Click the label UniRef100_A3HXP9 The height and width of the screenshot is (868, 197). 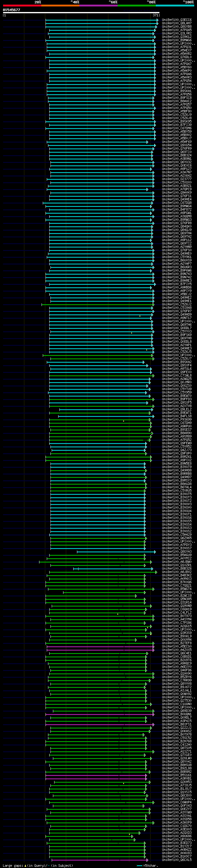point(177,822)
